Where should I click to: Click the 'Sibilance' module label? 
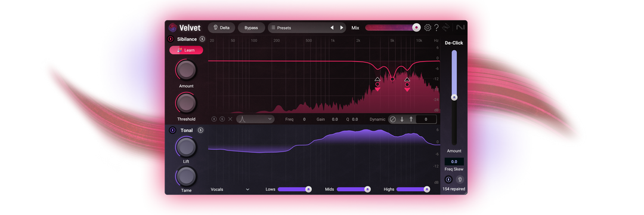pos(187,39)
